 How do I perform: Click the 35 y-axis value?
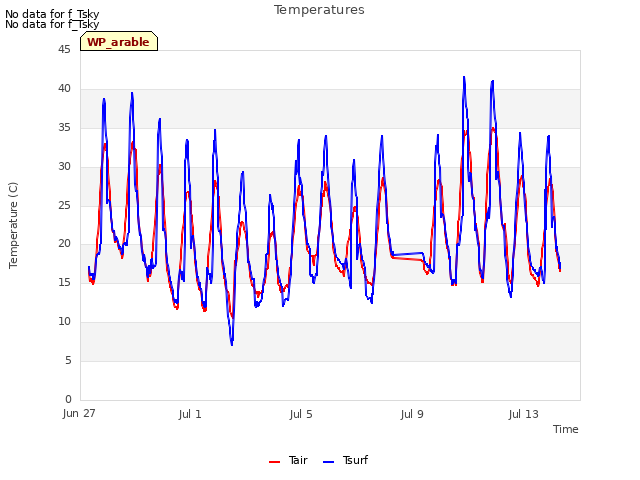point(64,127)
